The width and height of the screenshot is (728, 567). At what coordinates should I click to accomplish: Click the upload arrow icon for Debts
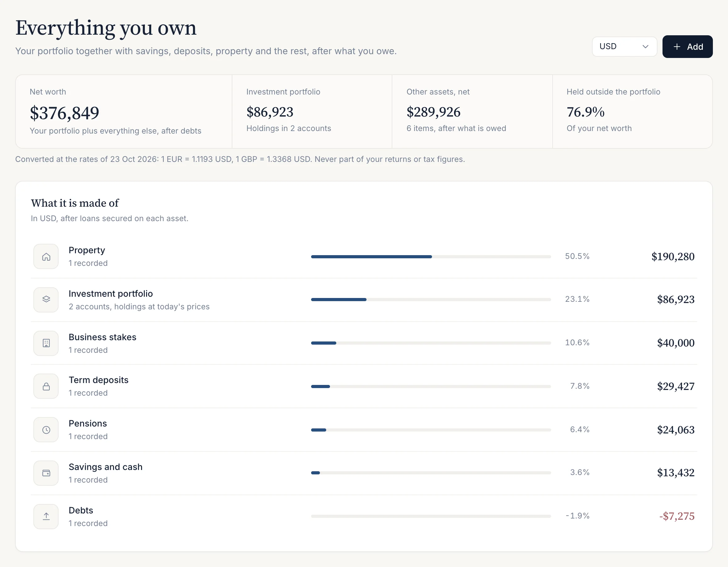click(x=46, y=516)
